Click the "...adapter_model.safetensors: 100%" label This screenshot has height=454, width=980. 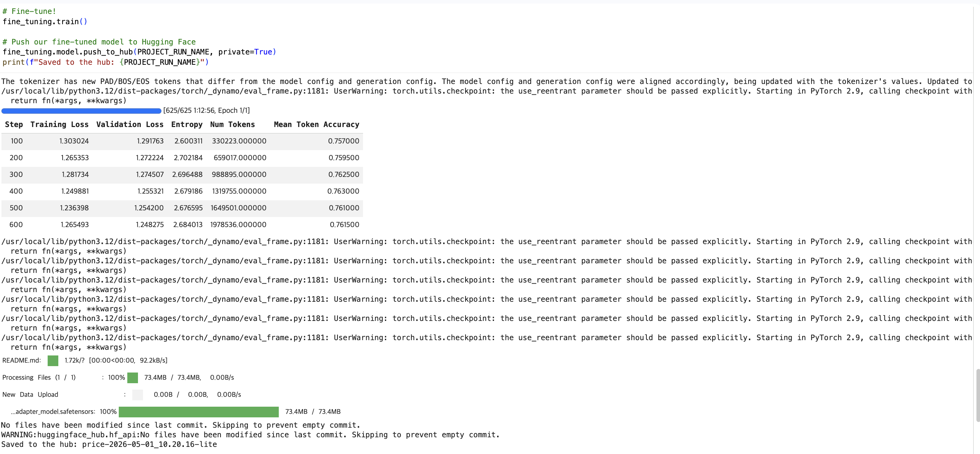(64, 412)
